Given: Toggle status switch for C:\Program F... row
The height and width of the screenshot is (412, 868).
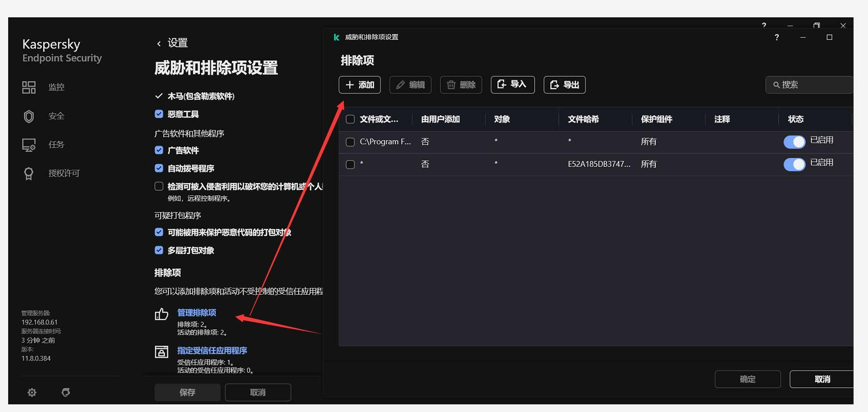Looking at the screenshot, I should pyautogui.click(x=795, y=142).
